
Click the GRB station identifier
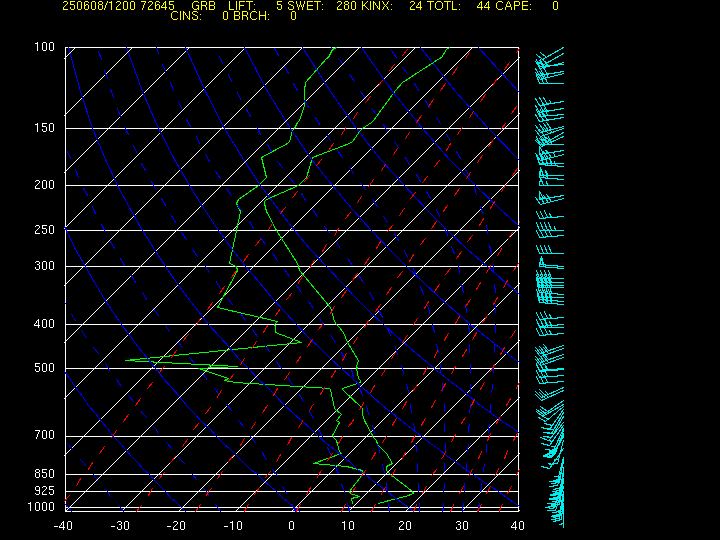[x=203, y=6]
